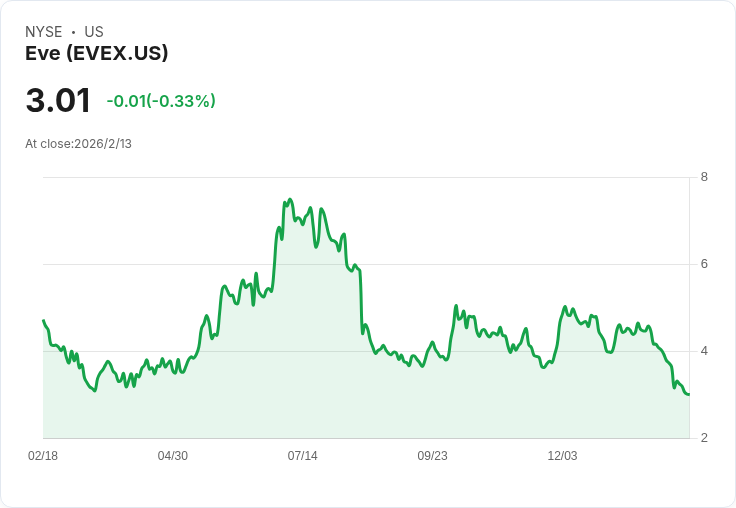Click the green shaded area under the line
The height and width of the screenshot is (508, 736).
point(300,380)
